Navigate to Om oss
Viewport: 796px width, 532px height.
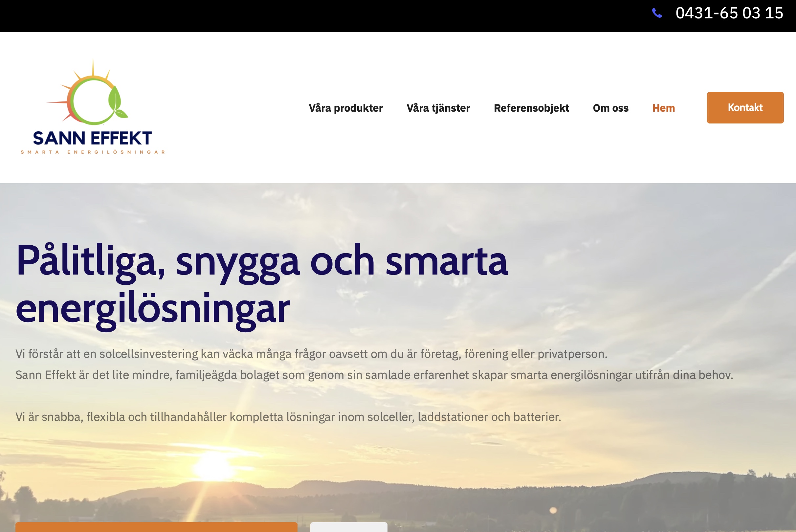click(610, 108)
